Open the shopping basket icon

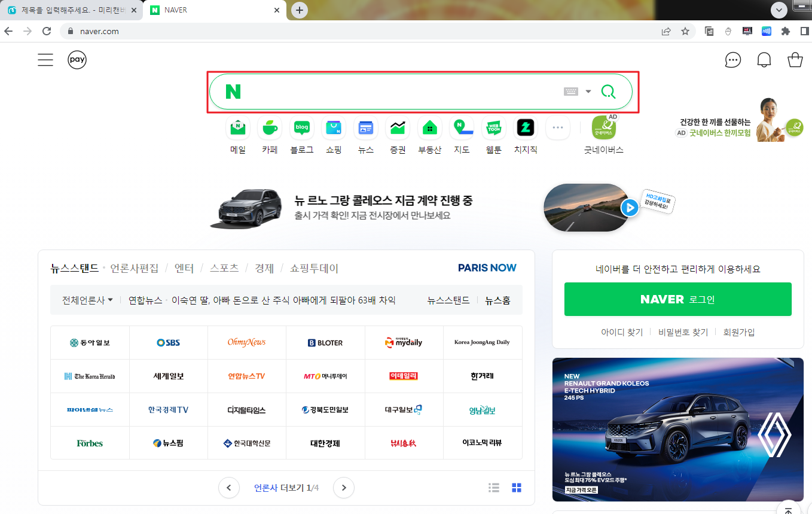click(795, 60)
